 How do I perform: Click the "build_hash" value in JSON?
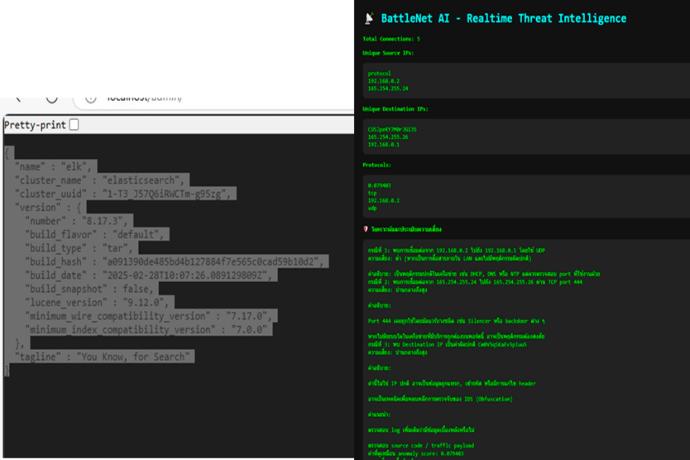coord(215,262)
